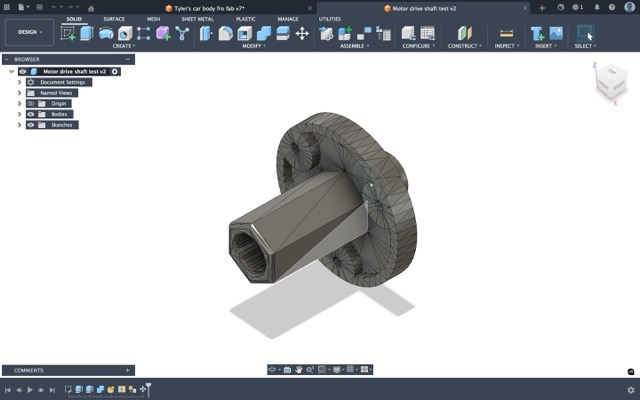
Task: Click the Save icon in top bar
Action: point(39,7)
